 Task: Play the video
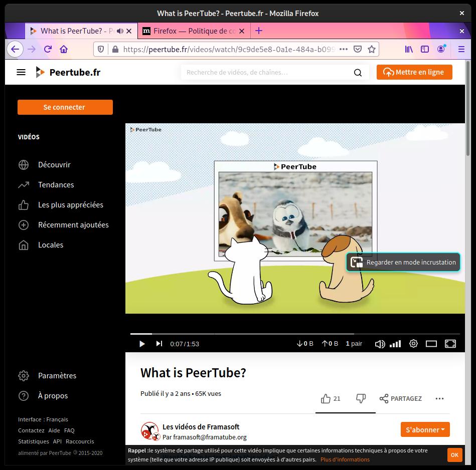[x=142, y=344]
